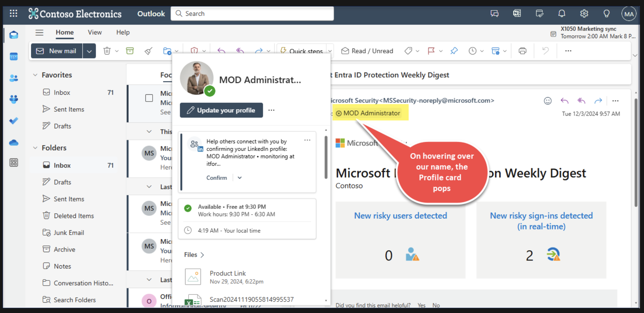Click the reply arrow in message header
Screen dimensions: 644x313
[565, 101]
